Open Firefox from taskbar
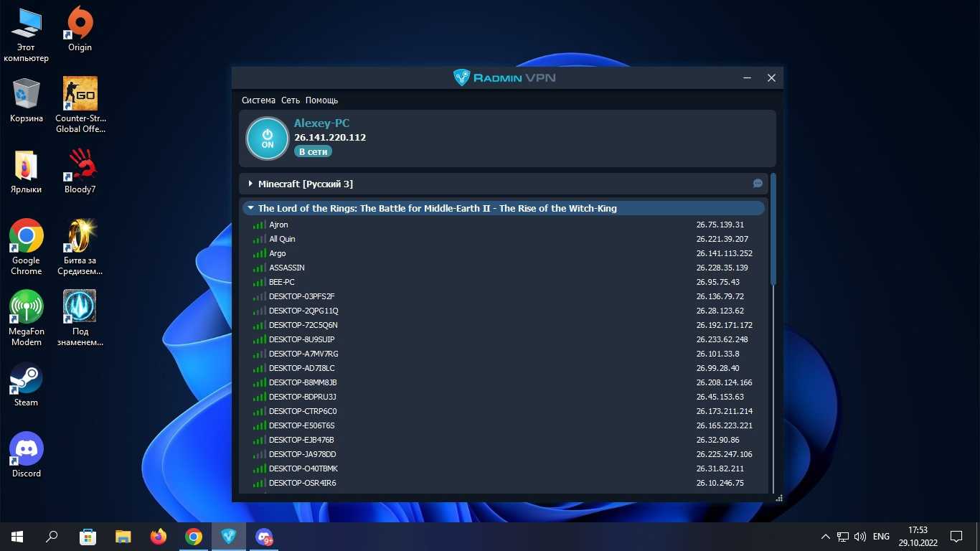The width and height of the screenshot is (980, 551). [x=158, y=537]
